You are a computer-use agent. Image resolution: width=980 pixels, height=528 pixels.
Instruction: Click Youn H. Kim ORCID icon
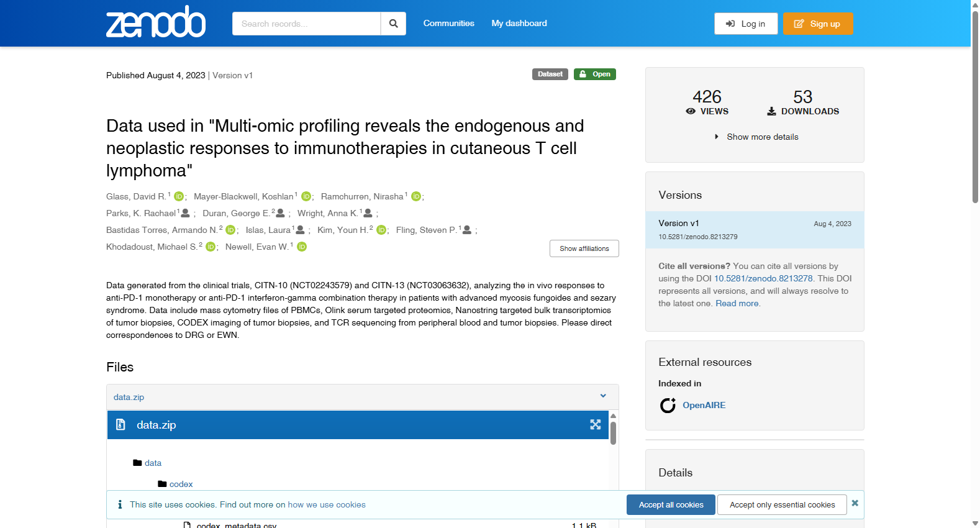point(381,230)
